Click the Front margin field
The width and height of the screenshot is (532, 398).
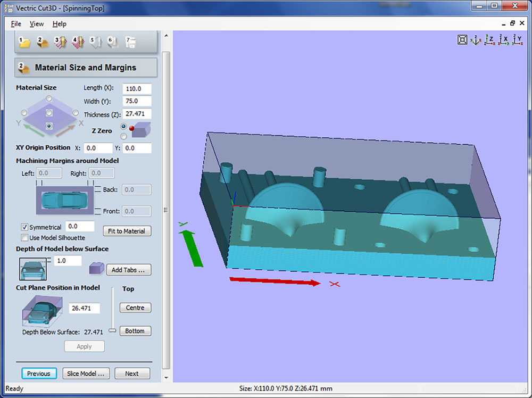pos(136,211)
